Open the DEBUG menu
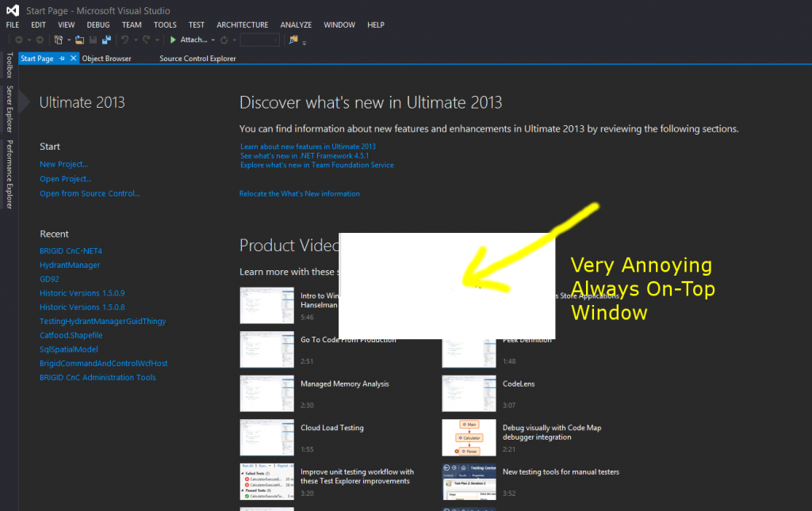The width and height of the screenshot is (812, 511). pos(98,25)
